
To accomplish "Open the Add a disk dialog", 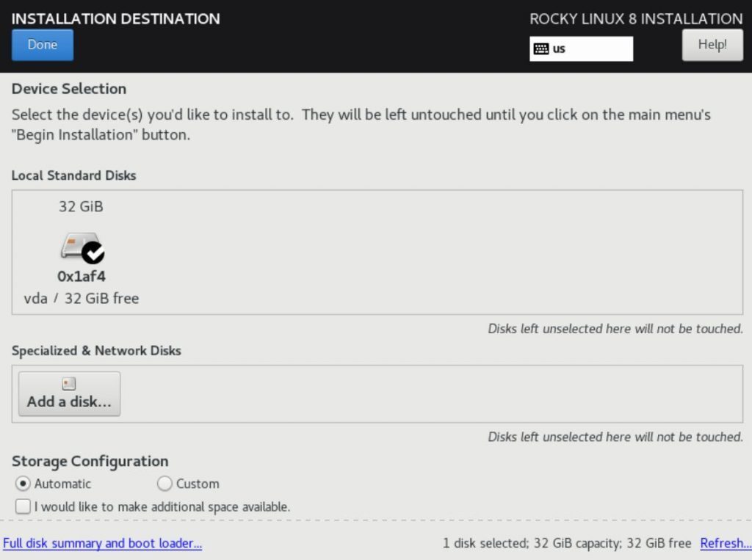I will tap(68, 393).
